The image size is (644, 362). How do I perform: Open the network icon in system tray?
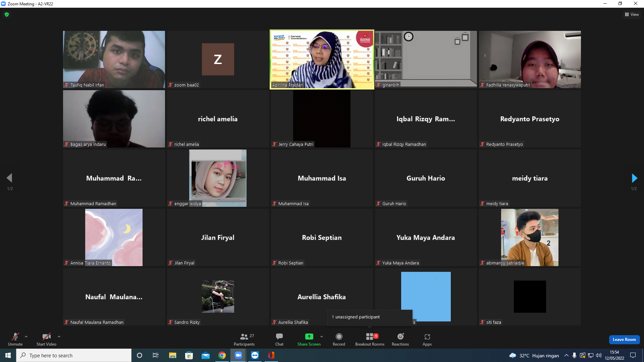tap(591, 355)
